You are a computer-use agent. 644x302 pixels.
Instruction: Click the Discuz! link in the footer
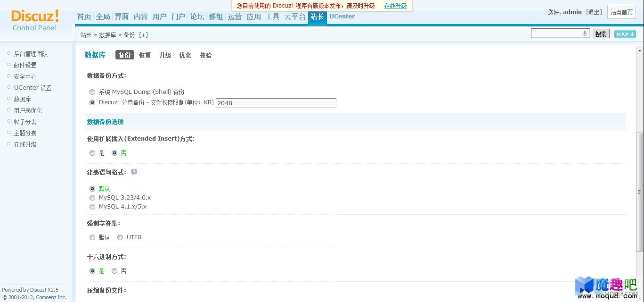tap(38, 290)
